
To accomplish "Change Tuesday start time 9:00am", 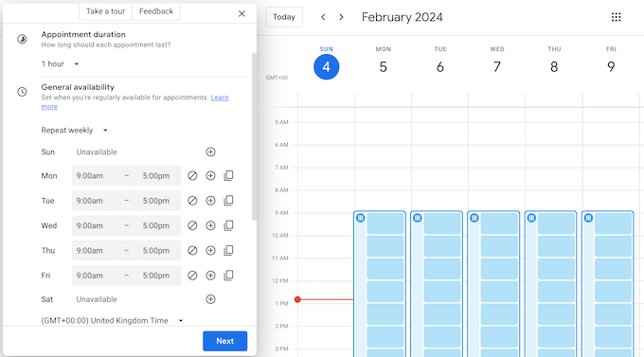I will tap(93, 201).
